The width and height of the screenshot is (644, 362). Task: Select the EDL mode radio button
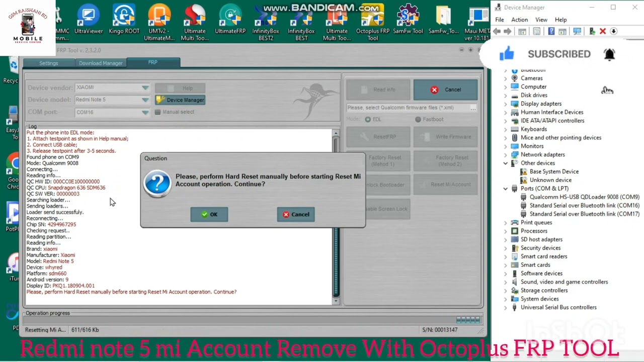[x=368, y=119]
